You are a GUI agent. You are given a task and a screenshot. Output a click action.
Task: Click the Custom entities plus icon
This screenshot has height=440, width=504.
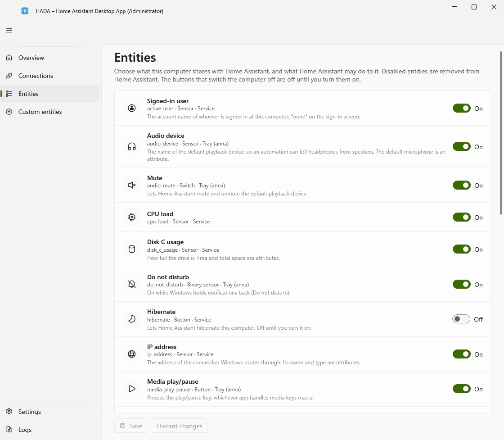pyautogui.click(x=9, y=112)
